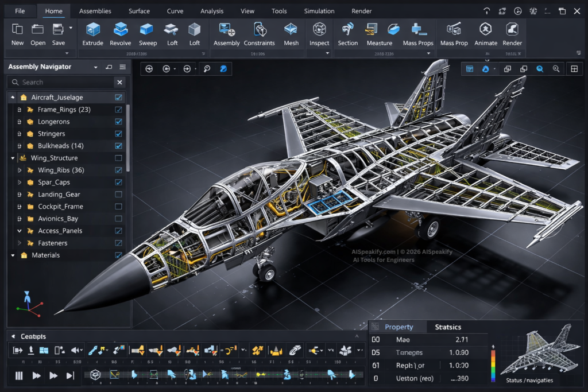This screenshot has width=588, height=392.
Task: Toggle the Fasteners checkbox off
Action: pyautogui.click(x=119, y=243)
